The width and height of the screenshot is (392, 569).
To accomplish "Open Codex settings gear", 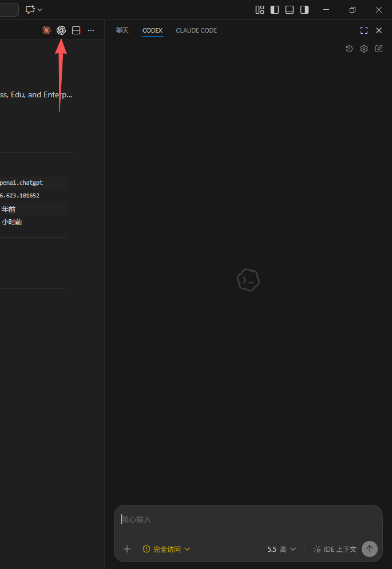I will point(364,49).
